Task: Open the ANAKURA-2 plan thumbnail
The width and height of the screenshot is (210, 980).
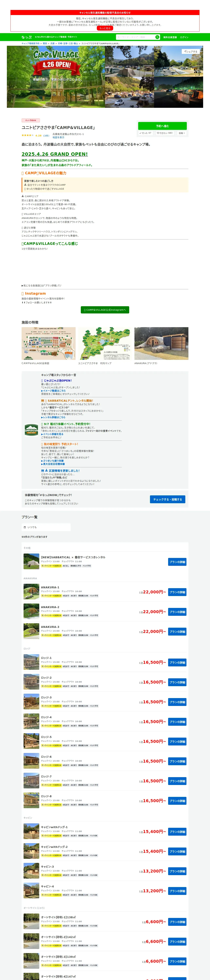Action: [x=31, y=612]
